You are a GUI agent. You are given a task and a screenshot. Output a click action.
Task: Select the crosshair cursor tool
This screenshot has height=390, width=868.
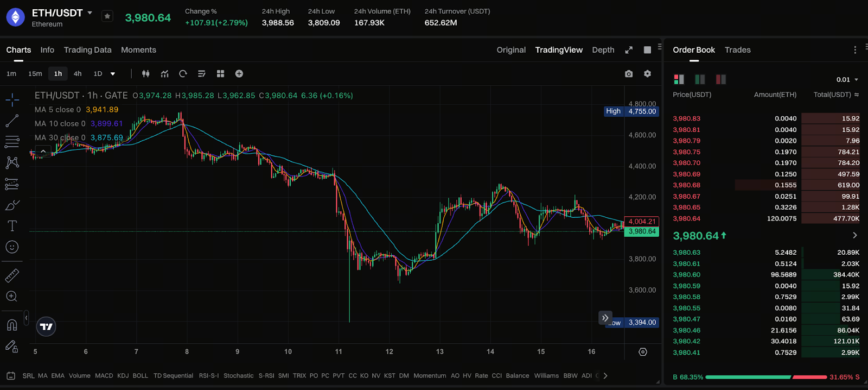click(12, 99)
